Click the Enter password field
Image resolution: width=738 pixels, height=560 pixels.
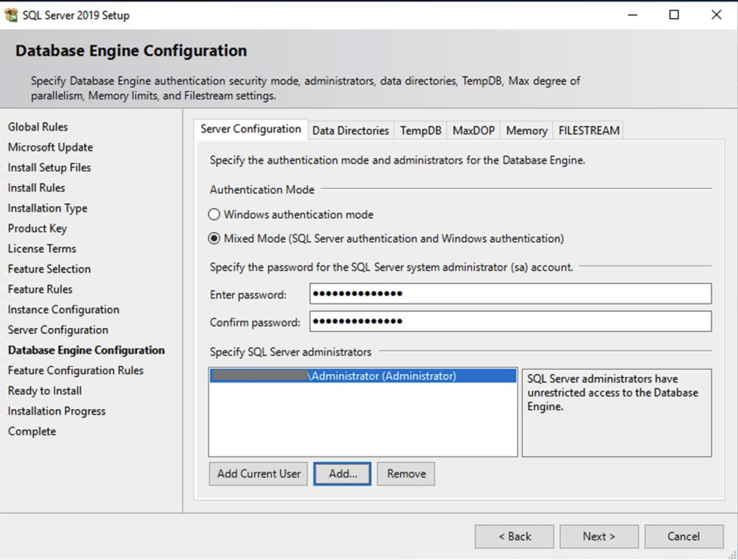click(510, 293)
